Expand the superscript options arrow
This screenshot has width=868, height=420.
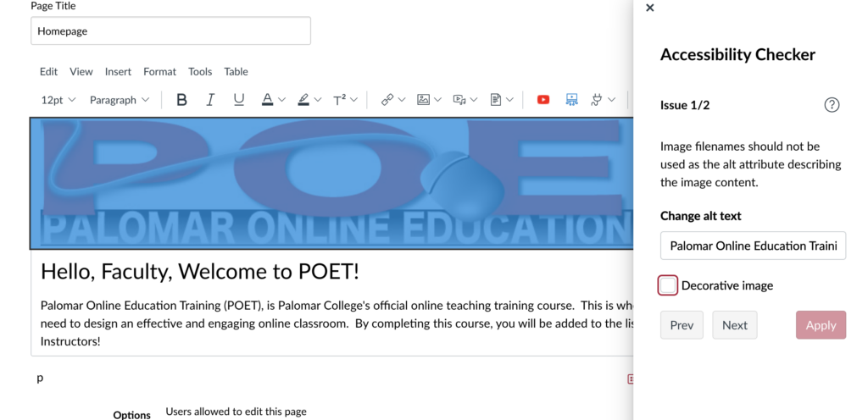(353, 100)
